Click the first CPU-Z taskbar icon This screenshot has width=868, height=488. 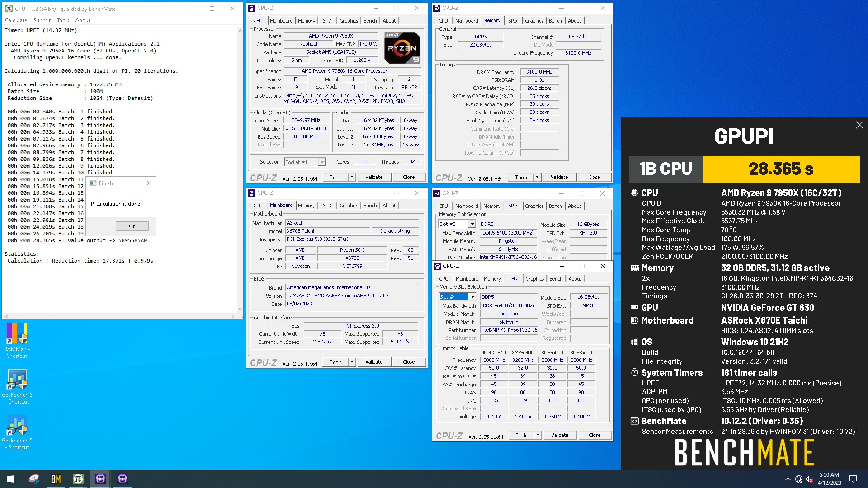click(x=100, y=479)
